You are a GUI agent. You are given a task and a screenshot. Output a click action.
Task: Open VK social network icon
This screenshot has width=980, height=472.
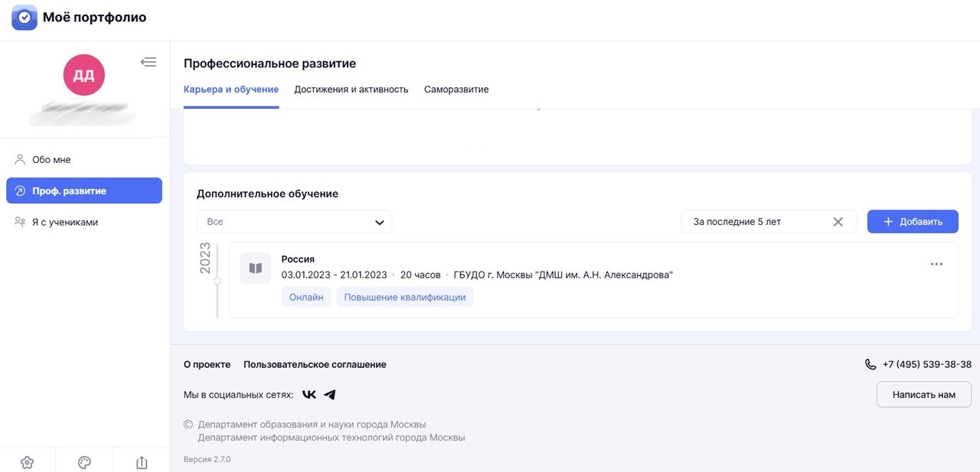(x=309, y=395)
